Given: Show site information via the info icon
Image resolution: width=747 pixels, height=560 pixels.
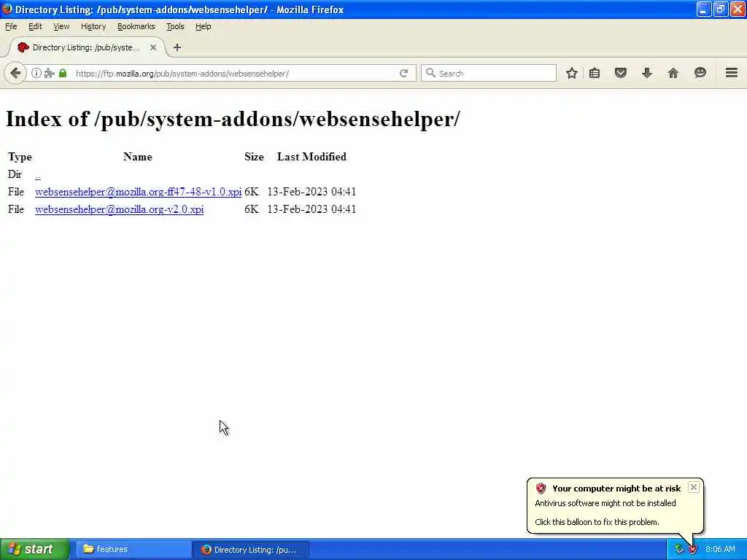Looking at the screenshot, I should [x=36, y=74].
